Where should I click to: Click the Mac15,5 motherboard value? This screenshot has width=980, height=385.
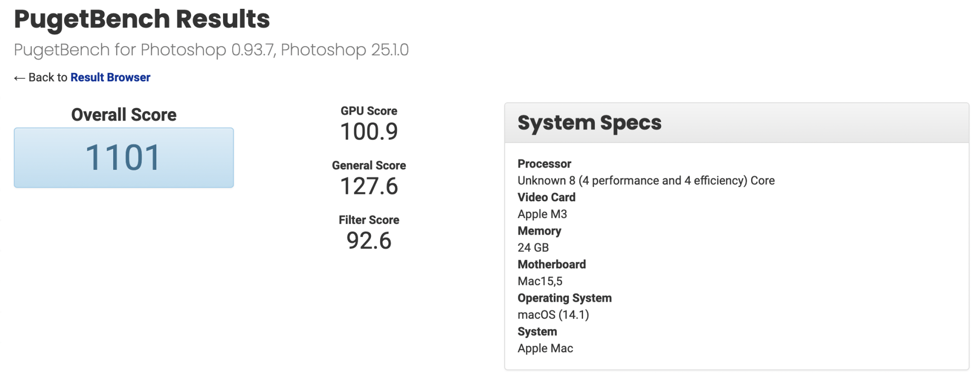540,281
